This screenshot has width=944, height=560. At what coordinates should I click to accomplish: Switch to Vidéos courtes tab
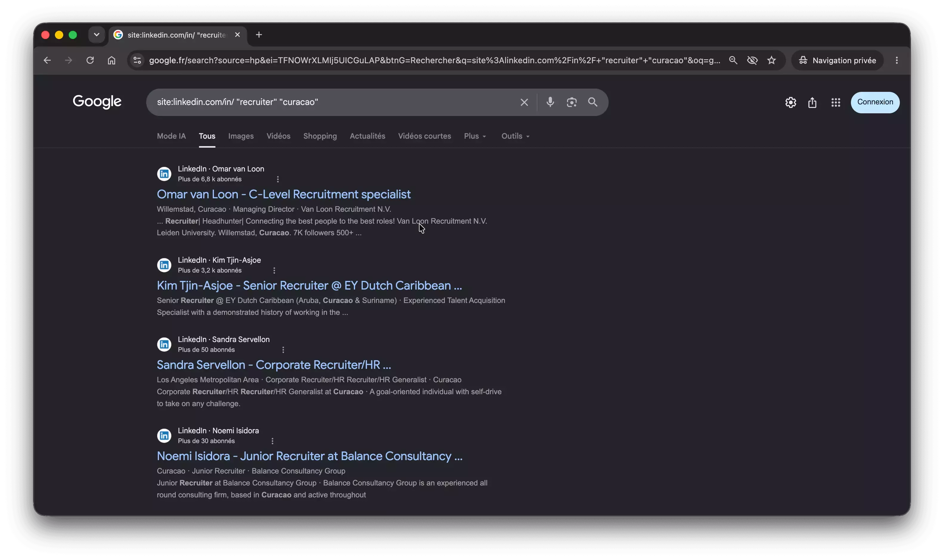click(x=424, y=136)
